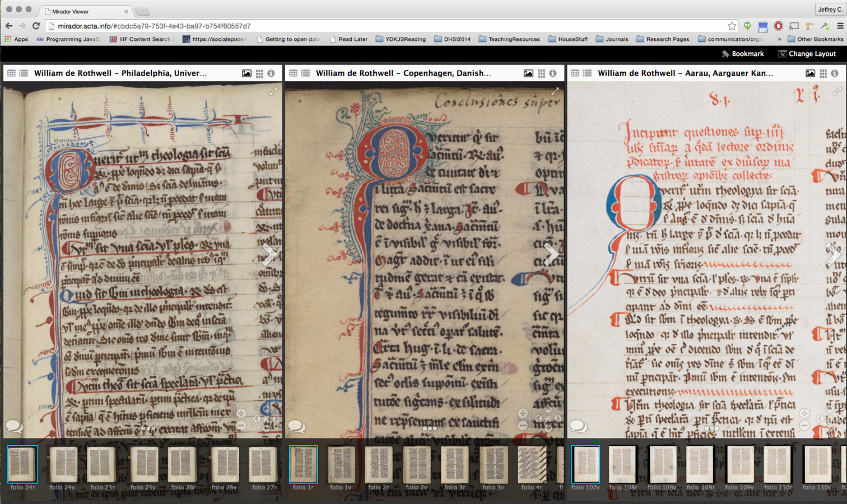Screen dimensions: 847x504
Task: Bookmark page with star icon
Action: (x=732, y=26)
